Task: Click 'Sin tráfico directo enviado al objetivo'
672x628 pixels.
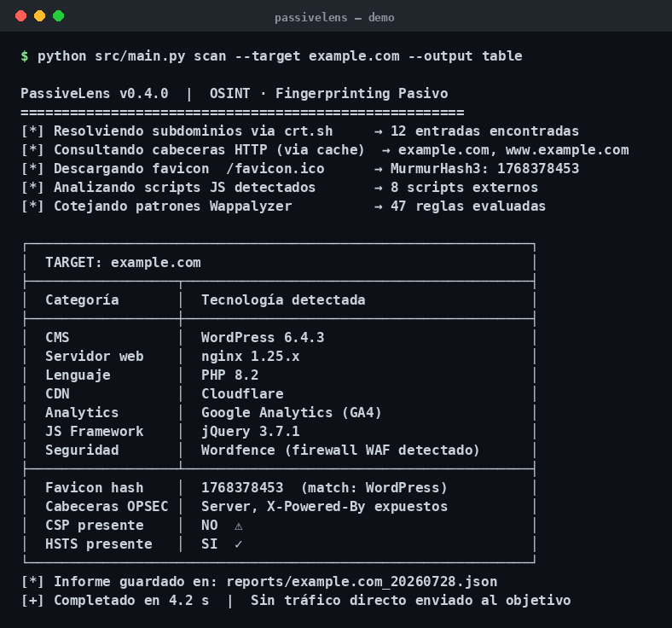Action: click(410, 600)
